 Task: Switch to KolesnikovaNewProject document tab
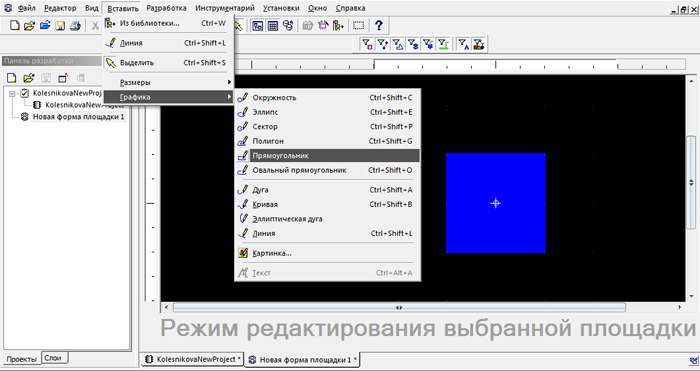(193, 359)
